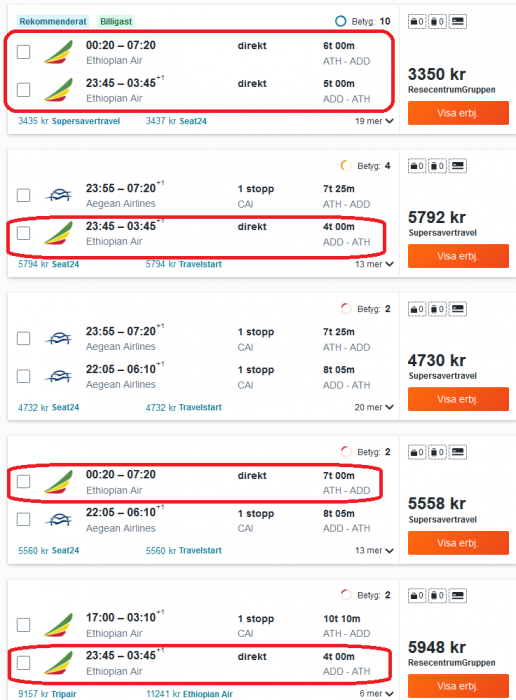516x700 pixels.
Task: Expand the '19 mer' additional offers
Action: (374, 121)
